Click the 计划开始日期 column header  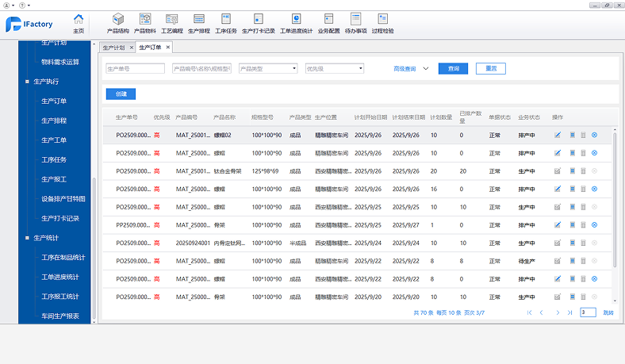pyautogui.click(x=370, y=117)
